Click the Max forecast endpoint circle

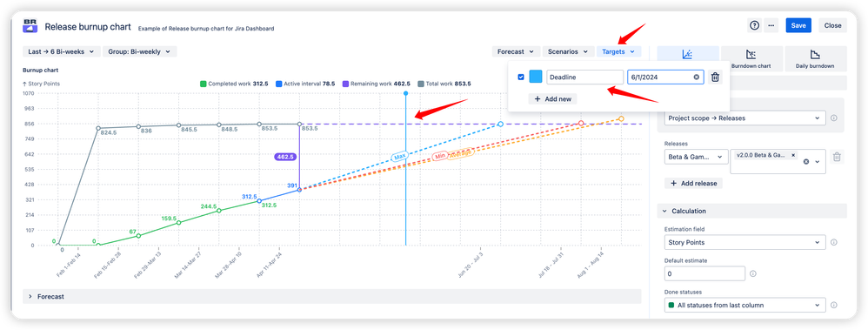click(500, 125)
